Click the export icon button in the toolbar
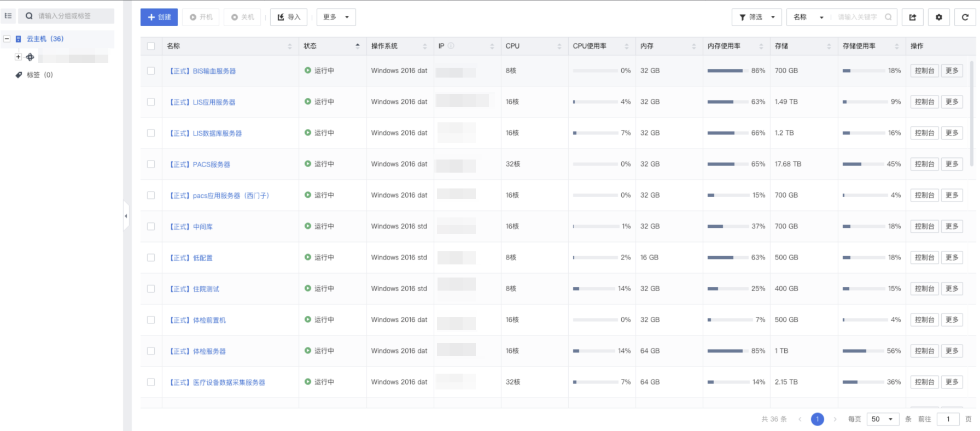980x431 pixels. click(913, 17)
